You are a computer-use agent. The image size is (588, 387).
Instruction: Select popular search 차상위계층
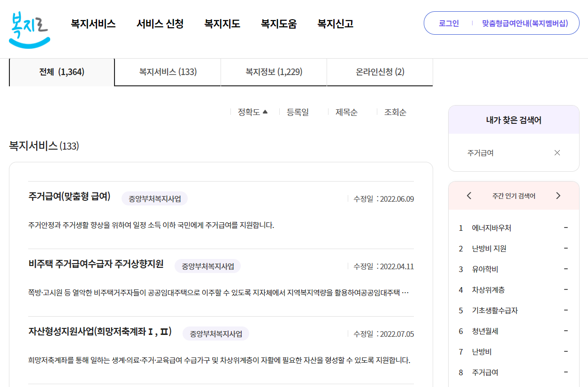pyautogui.click(x=488, y=290)
